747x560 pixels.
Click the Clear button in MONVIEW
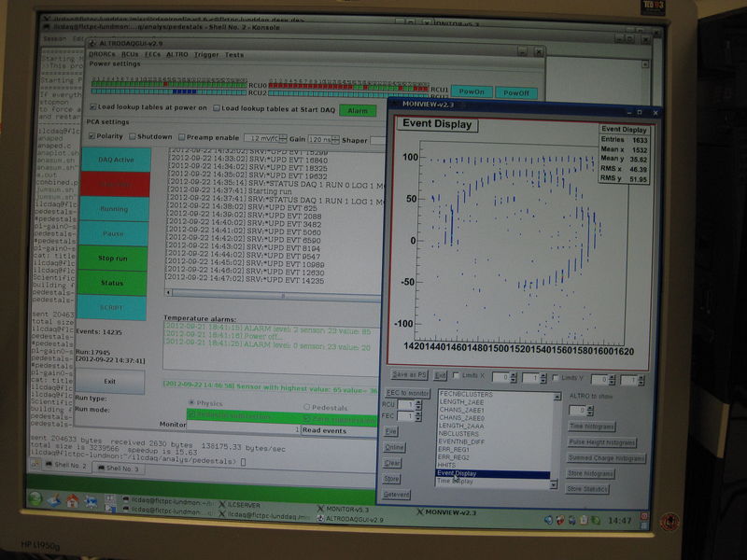tap(392, 463)
